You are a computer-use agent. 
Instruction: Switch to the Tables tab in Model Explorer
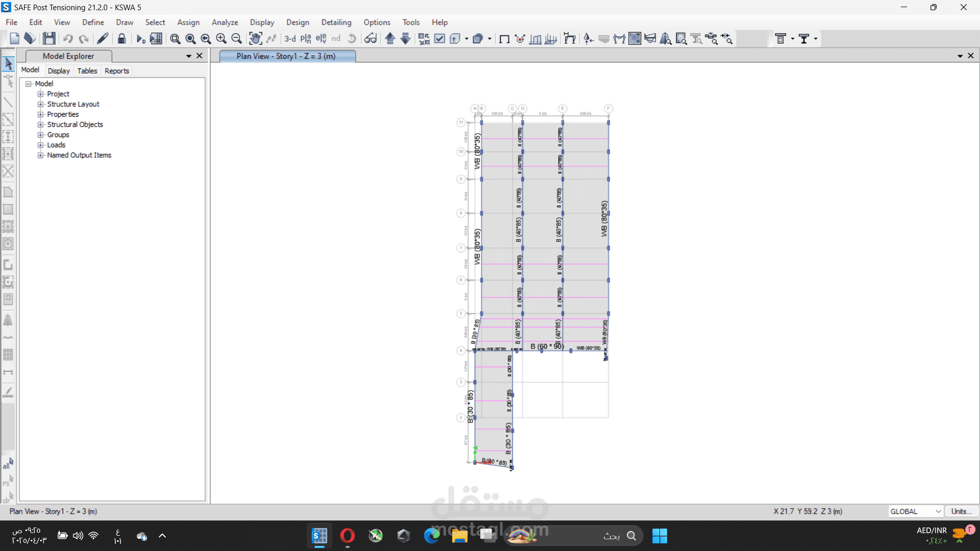87,71
